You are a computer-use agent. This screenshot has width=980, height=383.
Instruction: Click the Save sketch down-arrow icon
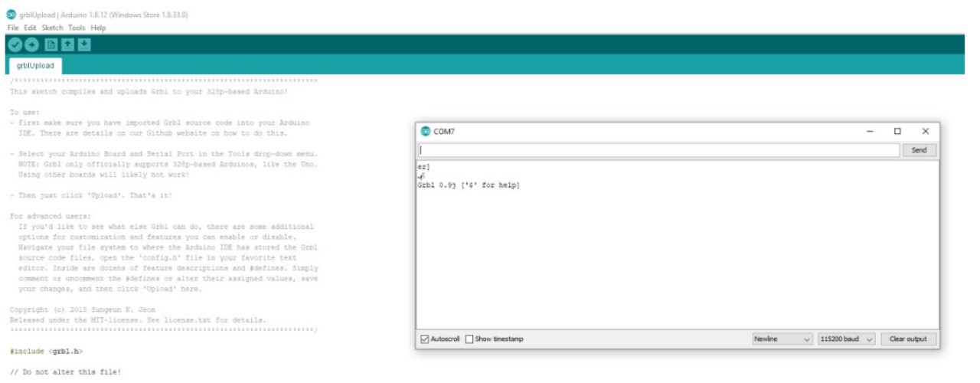(x=84, y=44)
